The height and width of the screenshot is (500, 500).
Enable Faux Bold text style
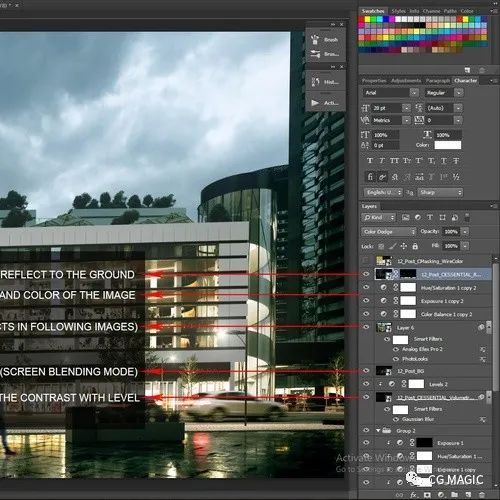point(370,161)
